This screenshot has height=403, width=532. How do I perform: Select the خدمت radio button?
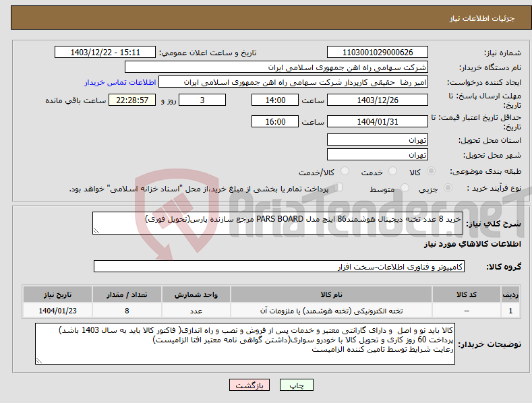(x=392, y=171)
